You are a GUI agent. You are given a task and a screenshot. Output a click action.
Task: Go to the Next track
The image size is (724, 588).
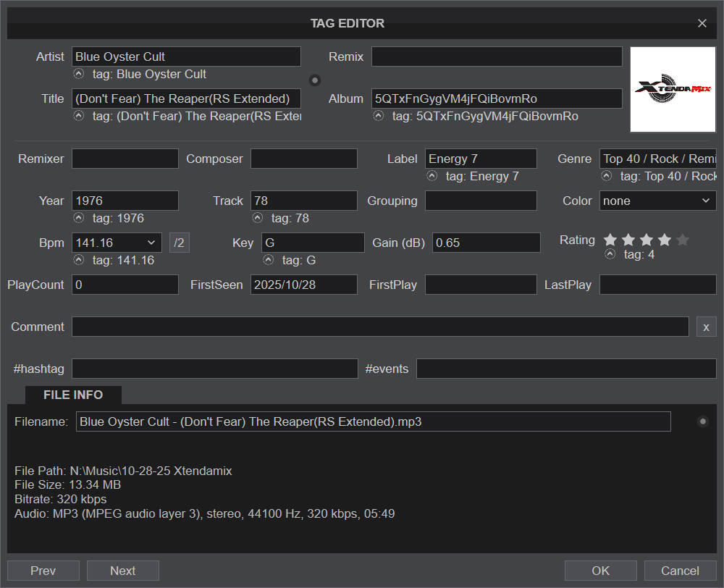pyautogui.click(x=122, y=571)
